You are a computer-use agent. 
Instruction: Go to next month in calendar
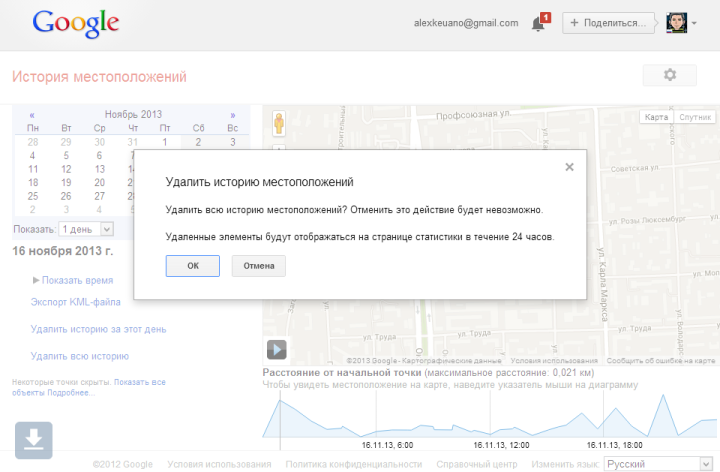[x=233, y=115]
